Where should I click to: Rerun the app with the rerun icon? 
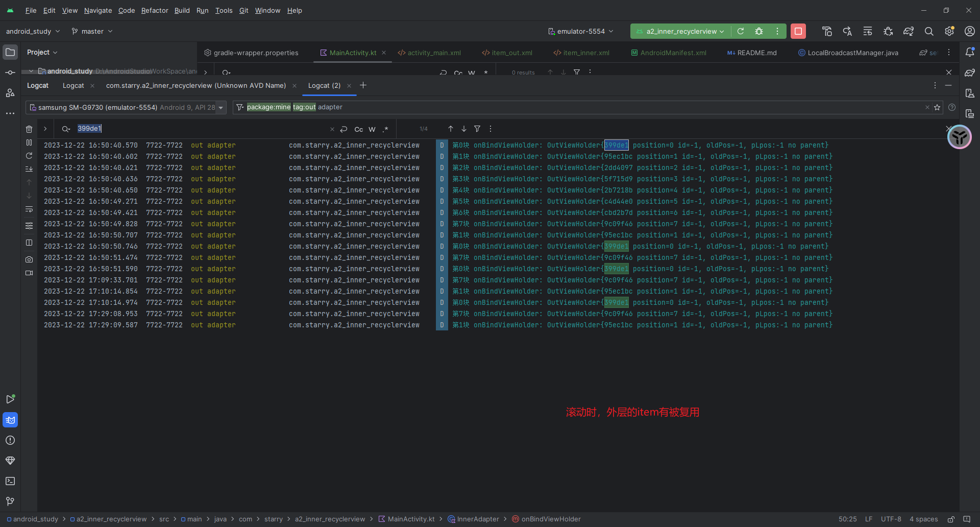741,31
